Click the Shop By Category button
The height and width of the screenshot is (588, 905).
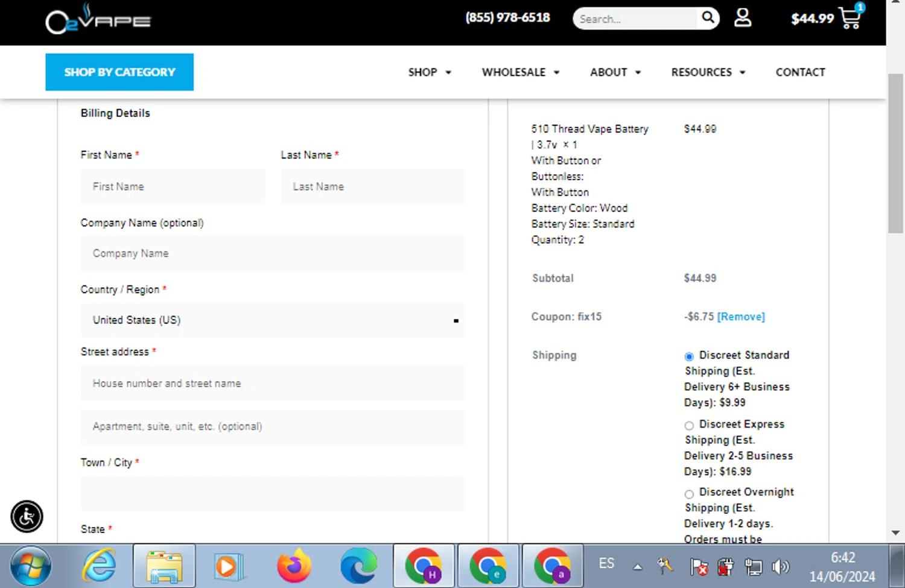(119, 72)
